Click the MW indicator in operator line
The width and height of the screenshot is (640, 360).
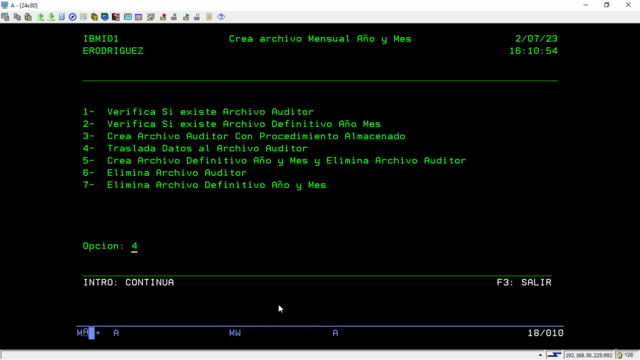tap(235, 333)
